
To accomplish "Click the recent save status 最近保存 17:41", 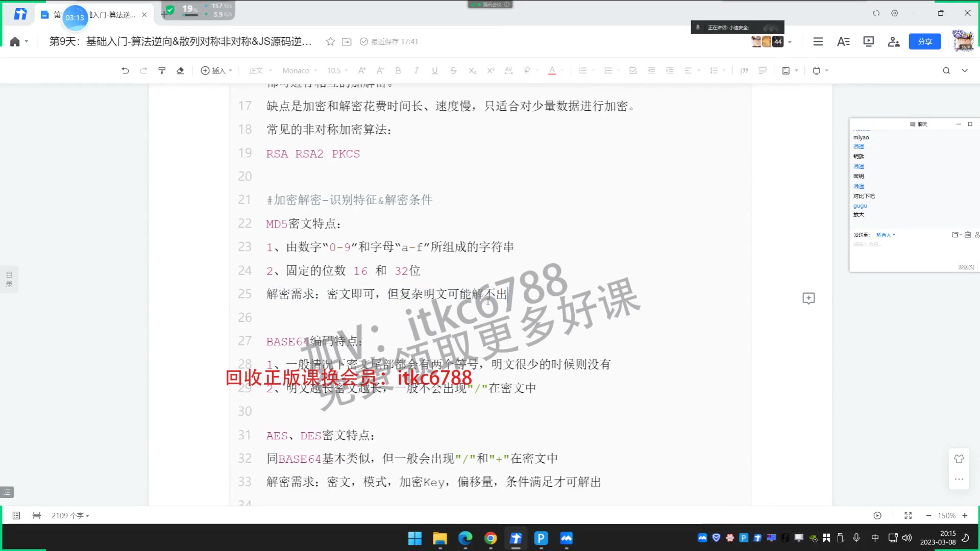I will click(x=389, y=42).
